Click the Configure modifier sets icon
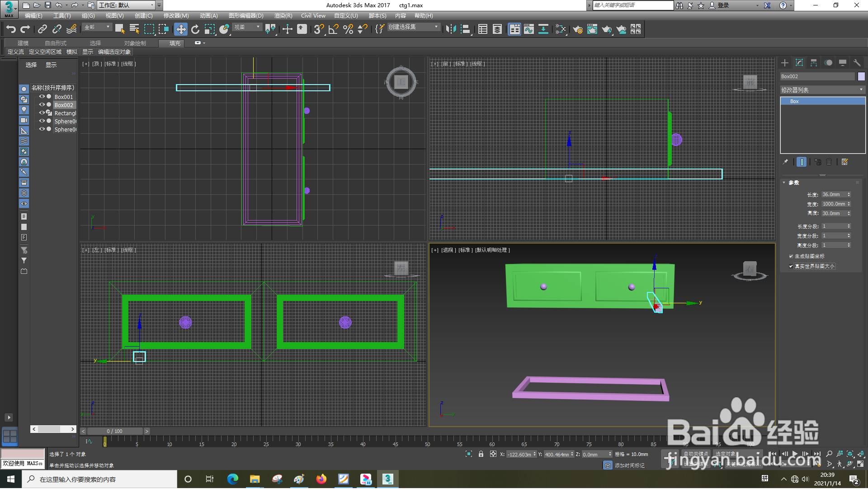Screen dimensions: 868x489 coord(844,162)
